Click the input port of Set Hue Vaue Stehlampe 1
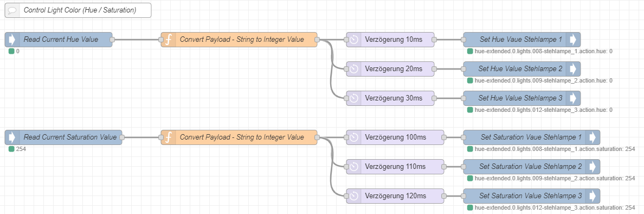 click(x=463, y=40)
